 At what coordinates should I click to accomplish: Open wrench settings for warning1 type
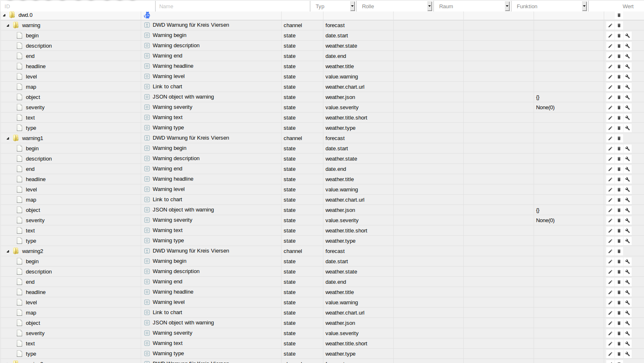click(x=628, y=241)
